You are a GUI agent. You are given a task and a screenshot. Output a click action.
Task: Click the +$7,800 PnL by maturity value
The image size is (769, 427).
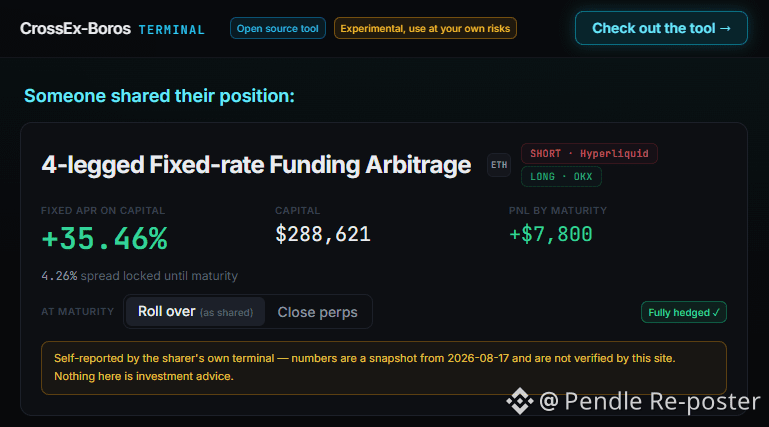pyautogui.click(x=551, y=234)
